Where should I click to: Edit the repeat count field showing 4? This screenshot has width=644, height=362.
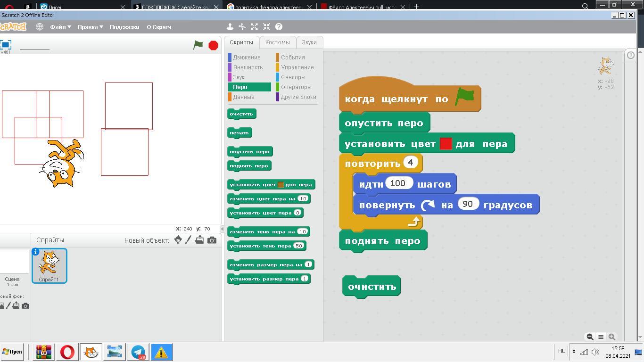tap(411, 163)
